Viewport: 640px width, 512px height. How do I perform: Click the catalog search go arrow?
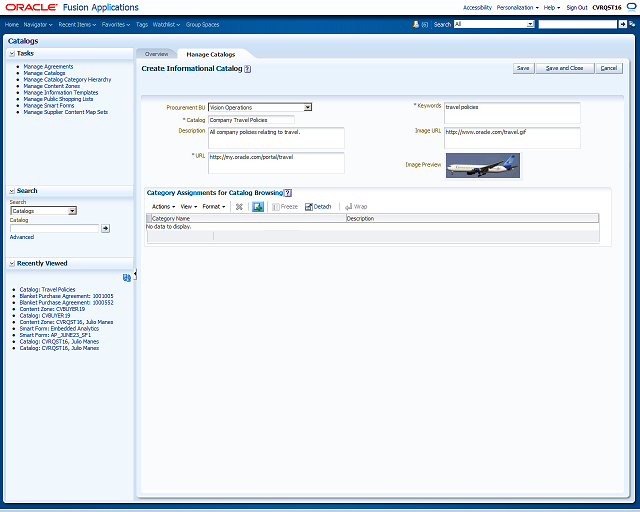[105, 228]
